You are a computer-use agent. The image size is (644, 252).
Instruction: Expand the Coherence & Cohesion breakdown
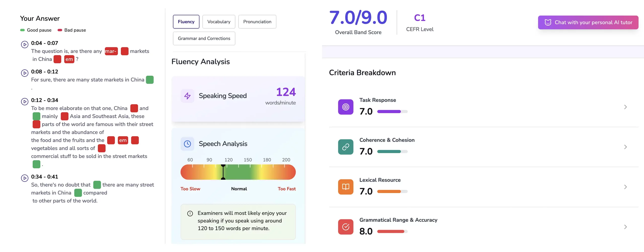625,147
